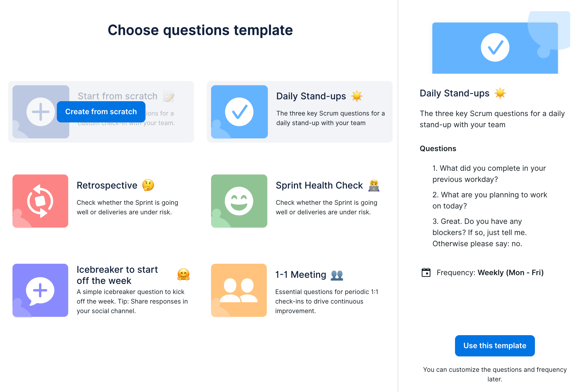
Task: Click the Sprint Health Check smiley icon
Action: click(x=239, y=201)
